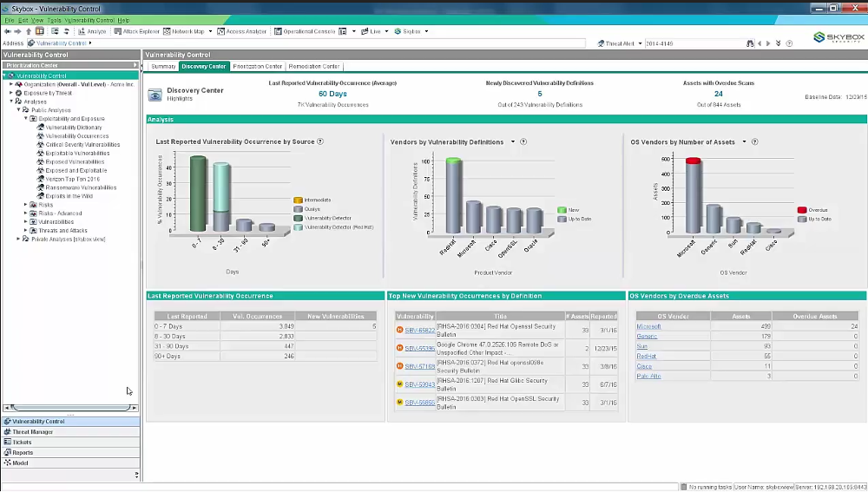The width and height of the screenshot is (868, 492).
Task: Expand the Risks tree node
Action: pos(25,205)
